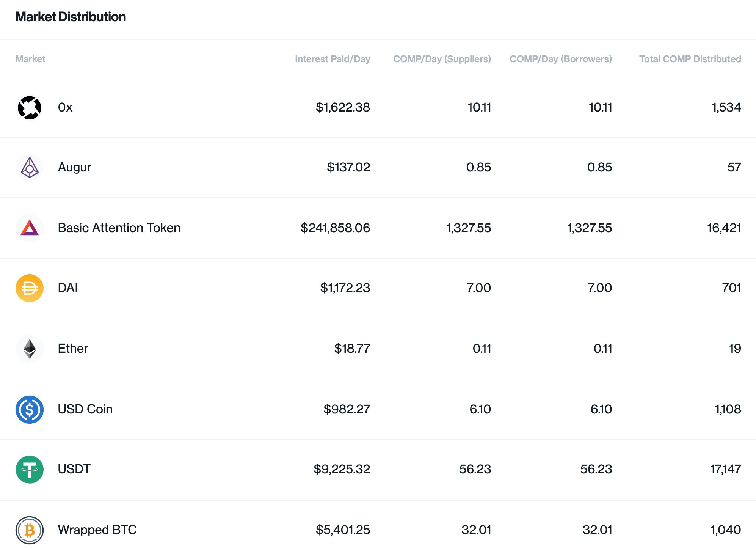
Task: Click DAI borrowers COMP/Day cell
Action: [600, 288]
